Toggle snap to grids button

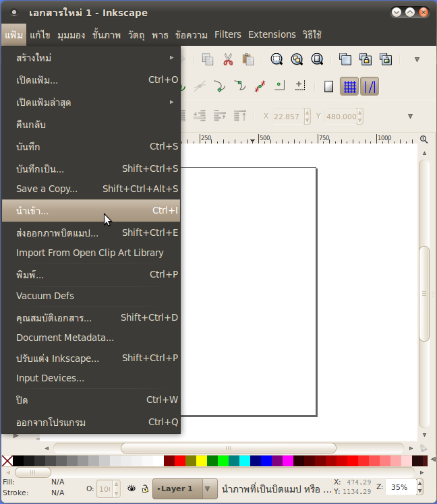point(349,86)
